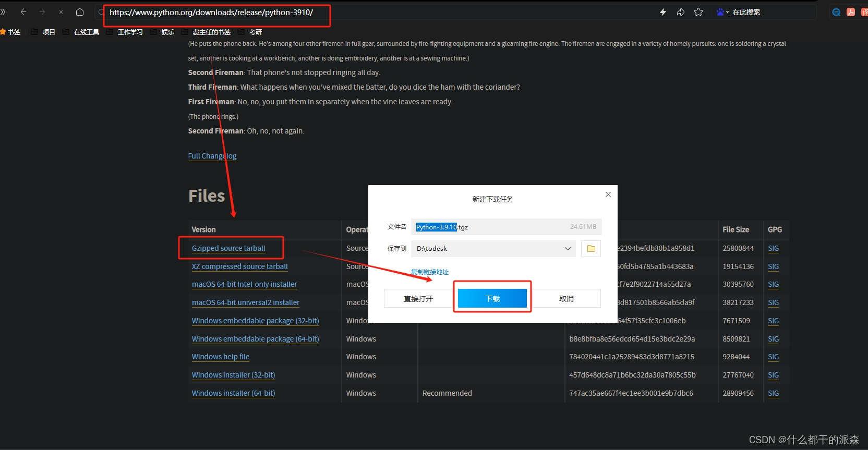The image size is (868, 450).
Task: Click the Windows embeddable package (64-bit) link
Action: [x=256, y=339]
